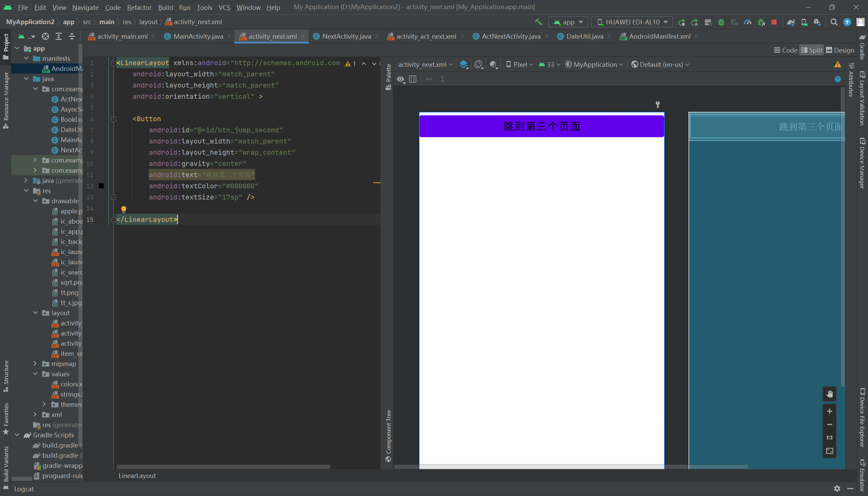Open the SDK Manager cube icon

tap(817, 22)
